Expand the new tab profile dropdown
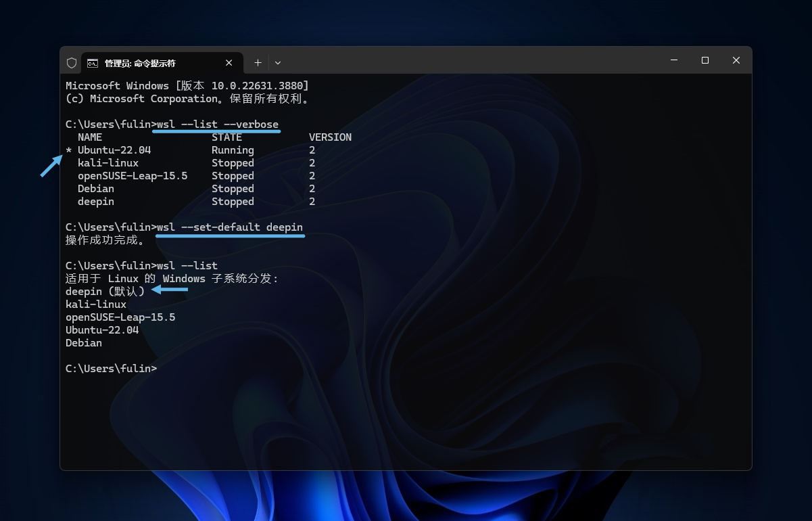Screen dimensions: 812x521 [x=277, y=63]
